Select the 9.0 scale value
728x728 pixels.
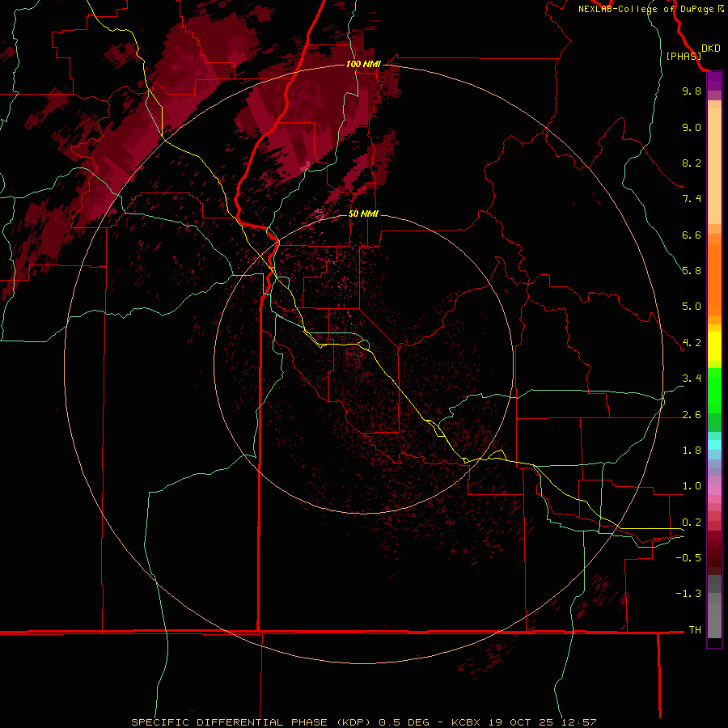point(692,127)
